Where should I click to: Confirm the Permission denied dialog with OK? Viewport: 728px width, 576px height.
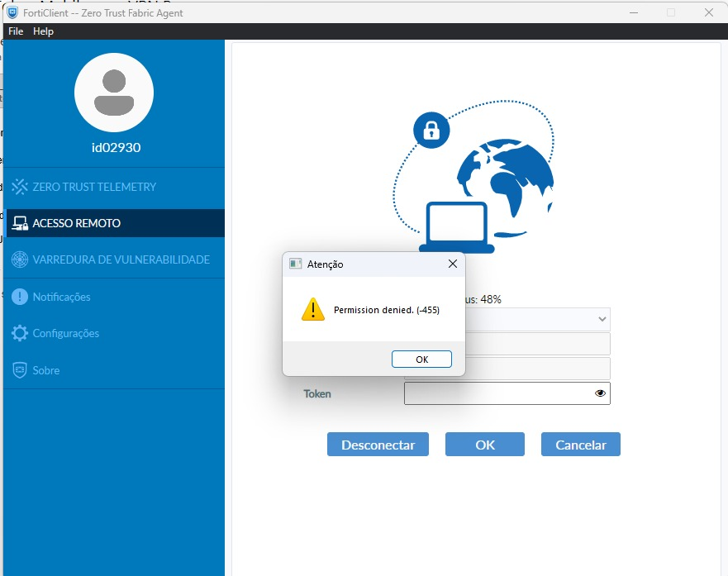click(421, 359)
